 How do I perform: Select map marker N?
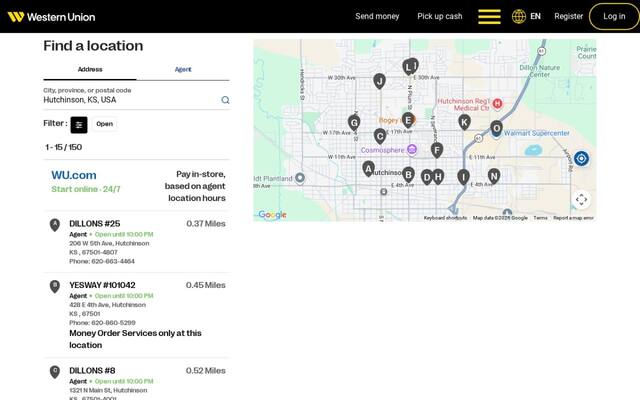[x=493, y=176]
